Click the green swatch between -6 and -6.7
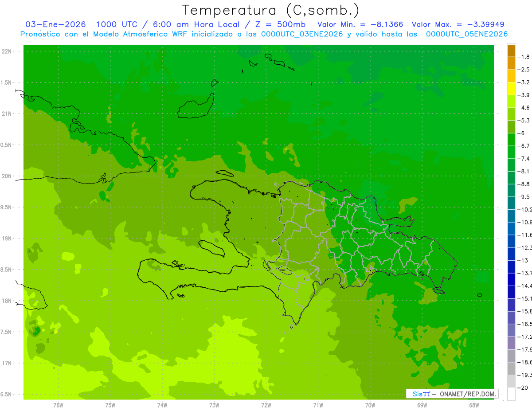The width and height of the screenshot is (532, 411). (511, 139)
